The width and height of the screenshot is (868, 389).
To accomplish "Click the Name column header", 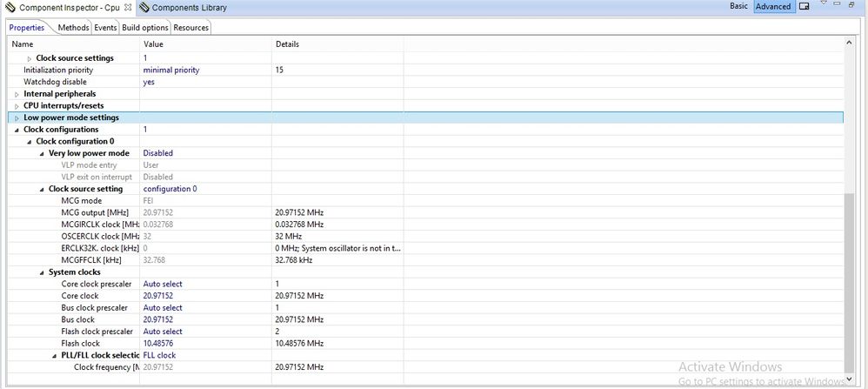I will 73,44.
